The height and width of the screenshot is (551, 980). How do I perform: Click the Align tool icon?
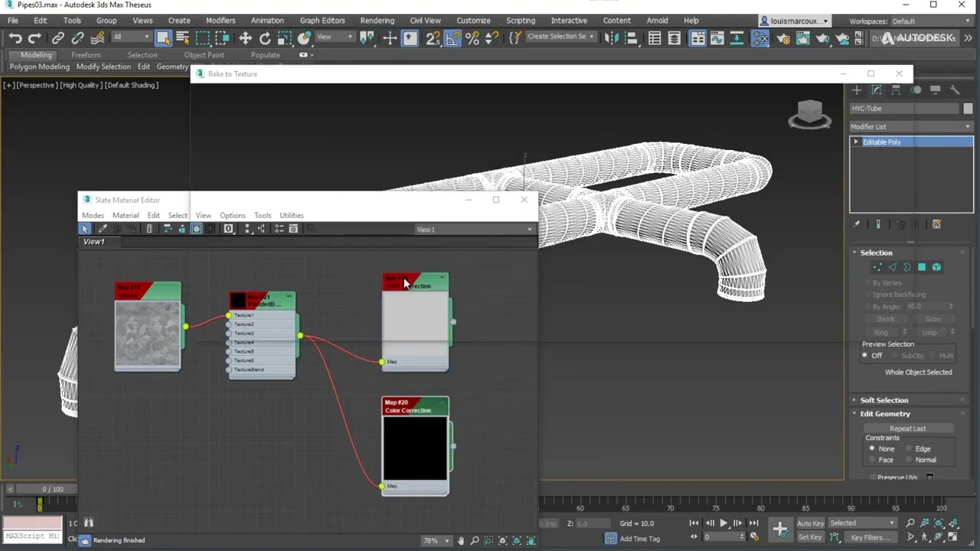(632, 38)
